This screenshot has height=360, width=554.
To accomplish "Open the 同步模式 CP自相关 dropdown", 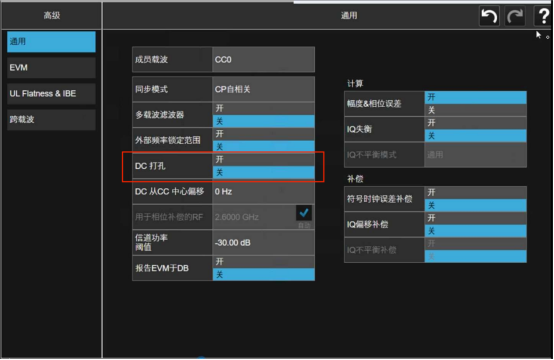I will (263, 89).
